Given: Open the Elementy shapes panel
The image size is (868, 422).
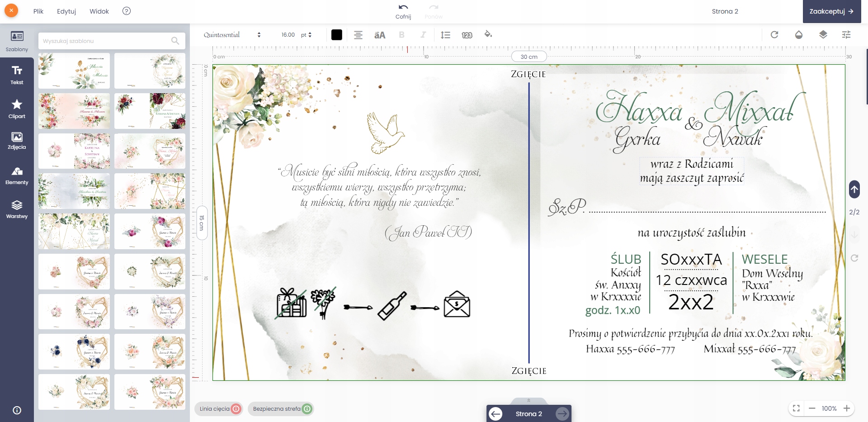Looking at the screenshot, I should (x=17, y=175).
